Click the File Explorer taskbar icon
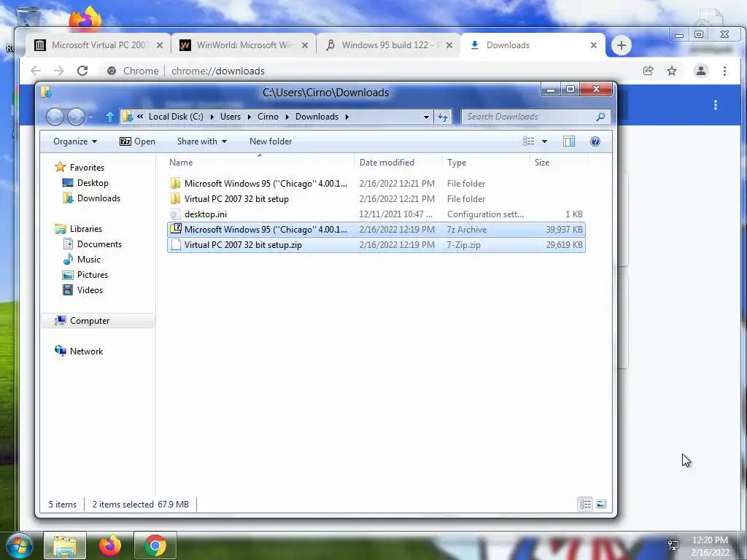Image resolution: width=747 pixels, height=560 pixels. 65,545
